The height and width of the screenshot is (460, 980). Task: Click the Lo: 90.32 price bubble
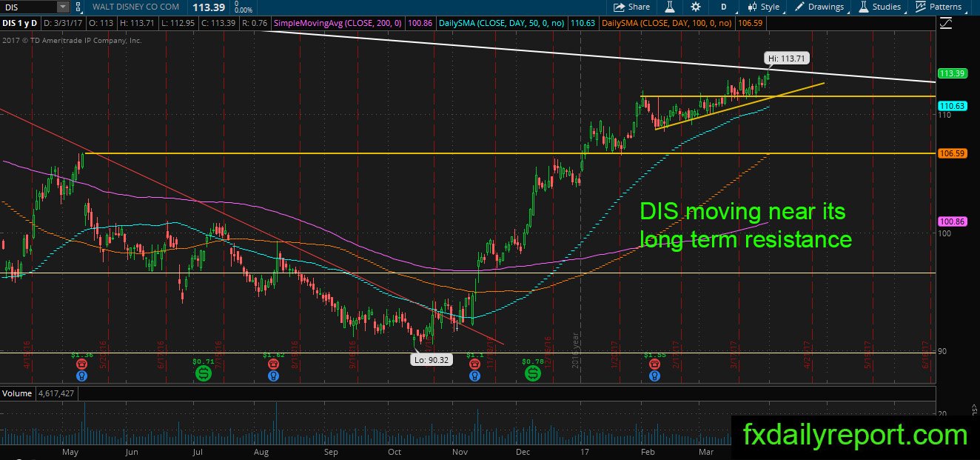tap(430, 361)
